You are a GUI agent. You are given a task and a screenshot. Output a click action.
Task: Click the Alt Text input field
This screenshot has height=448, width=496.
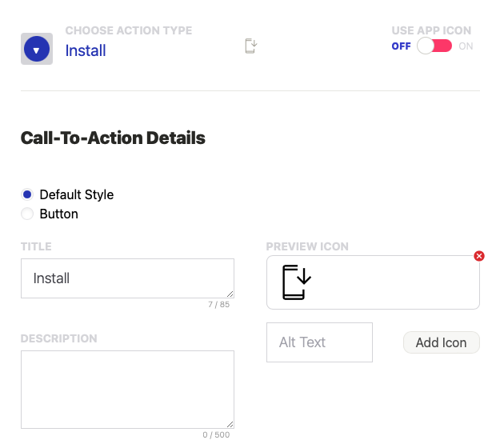(319, 342)
